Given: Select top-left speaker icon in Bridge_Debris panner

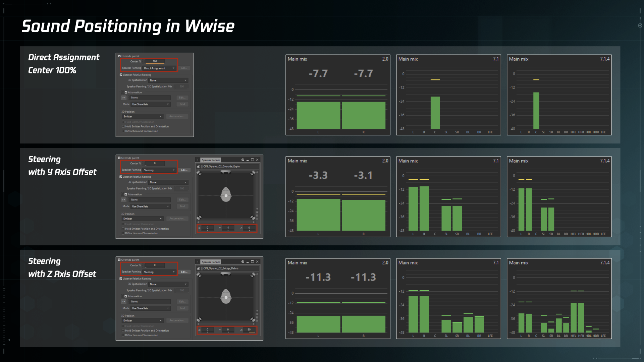Looking at the screenshot, I should tap(199, 275).
